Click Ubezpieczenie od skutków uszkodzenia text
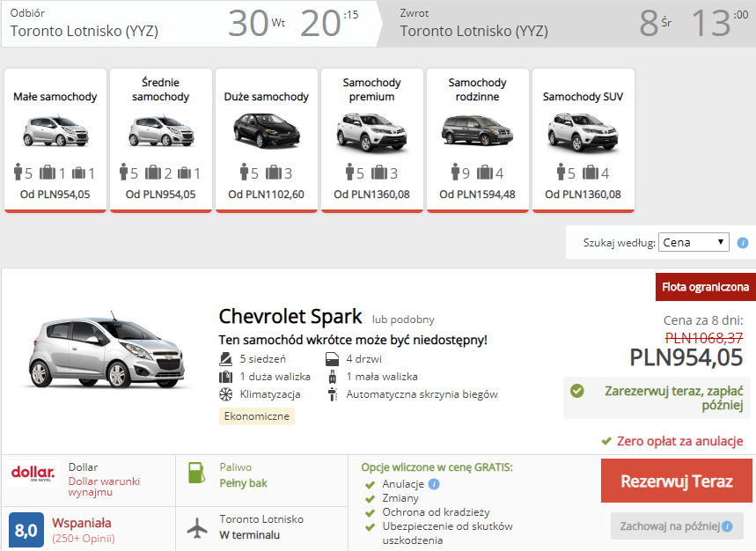 (447, 533)
